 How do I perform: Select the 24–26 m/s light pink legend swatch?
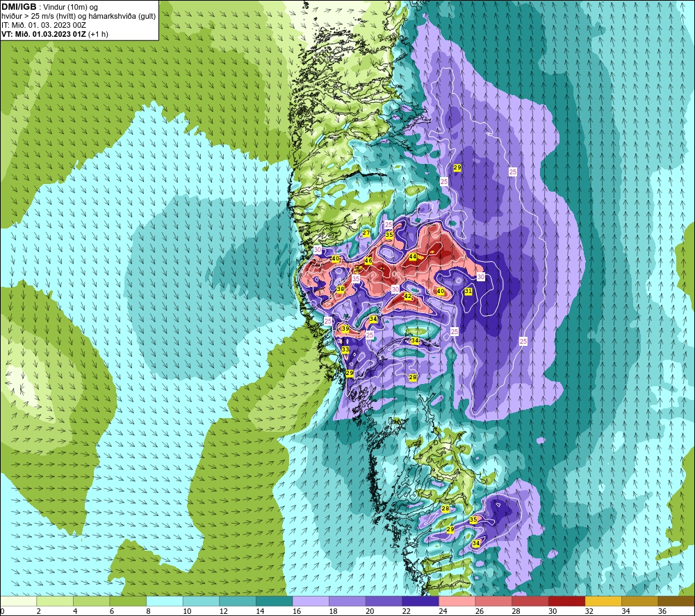(x=457, y=601)
